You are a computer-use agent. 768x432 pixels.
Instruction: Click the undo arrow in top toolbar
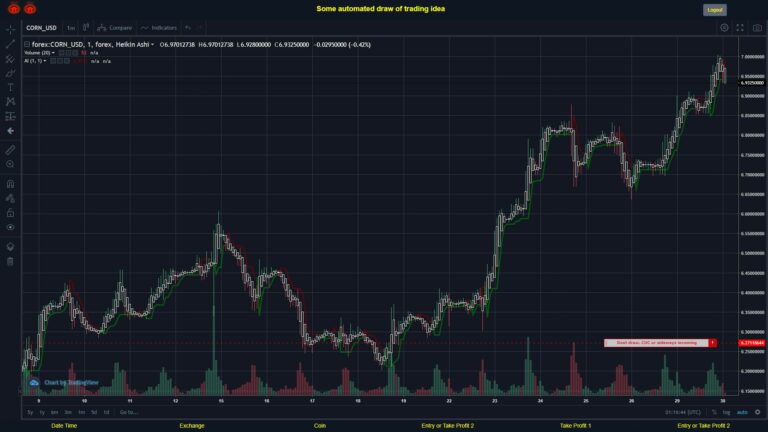click(x=188, y=28)
